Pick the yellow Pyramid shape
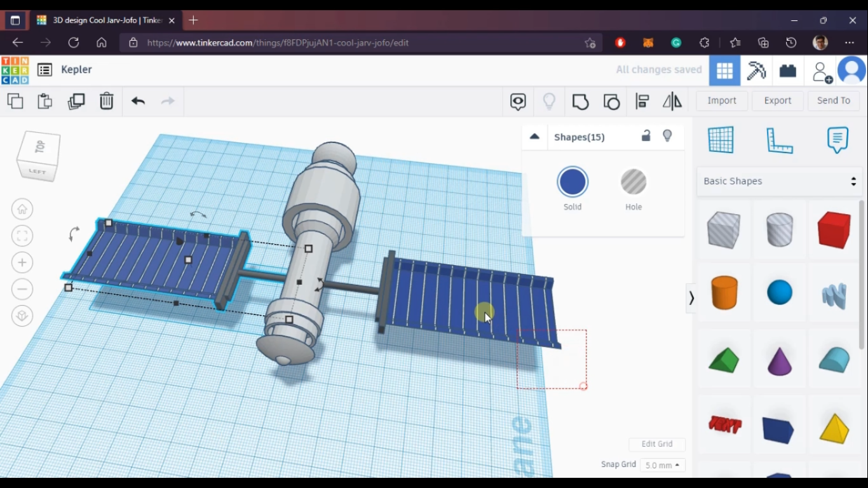Image resolution: width=868 pixels, height=488 pixels. [x=834, y=428]
